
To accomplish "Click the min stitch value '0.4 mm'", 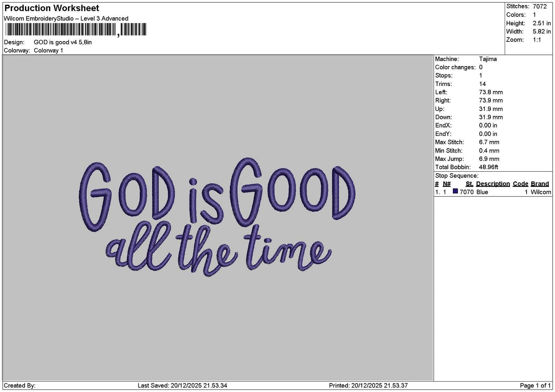I will 489,151.
